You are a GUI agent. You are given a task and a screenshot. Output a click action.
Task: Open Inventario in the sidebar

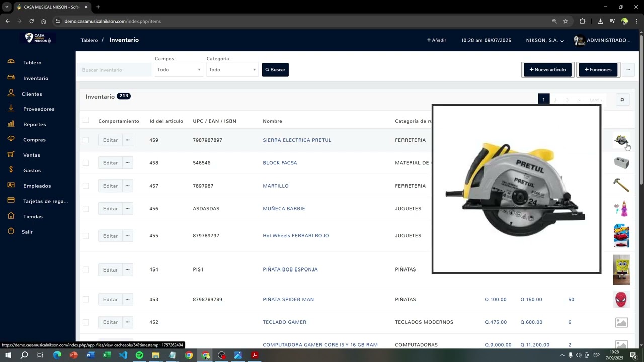[36, 78]
